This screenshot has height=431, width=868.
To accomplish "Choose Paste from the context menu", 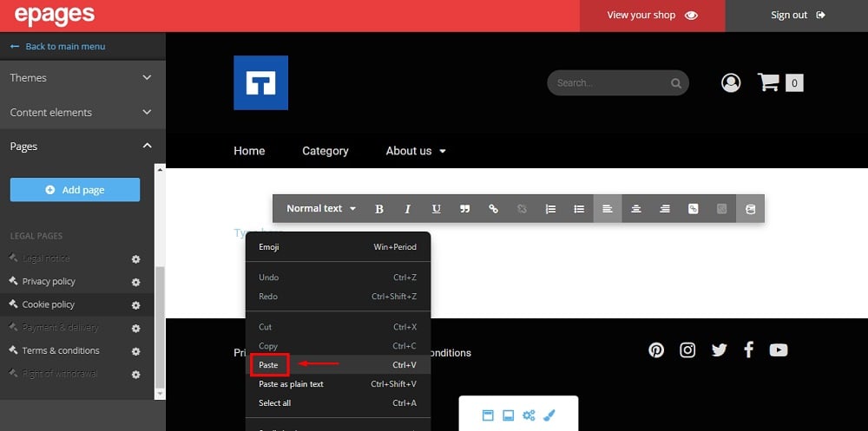I will click(x=338, y=364).
